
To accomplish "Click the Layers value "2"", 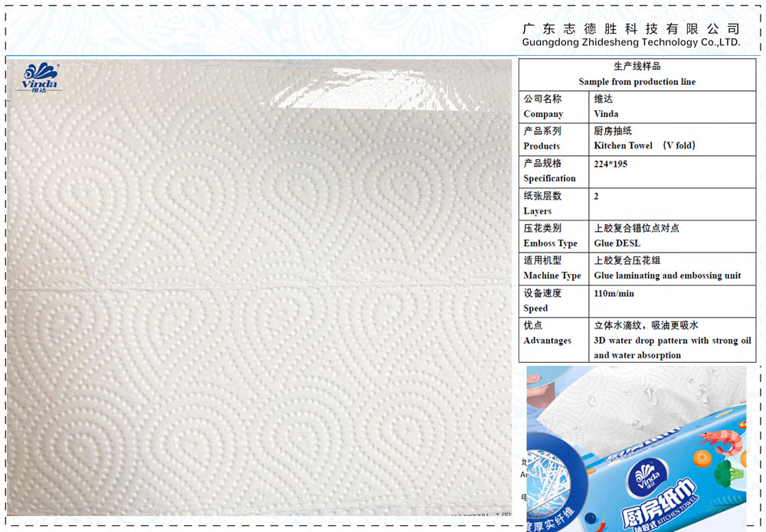I will coord(597,196).
